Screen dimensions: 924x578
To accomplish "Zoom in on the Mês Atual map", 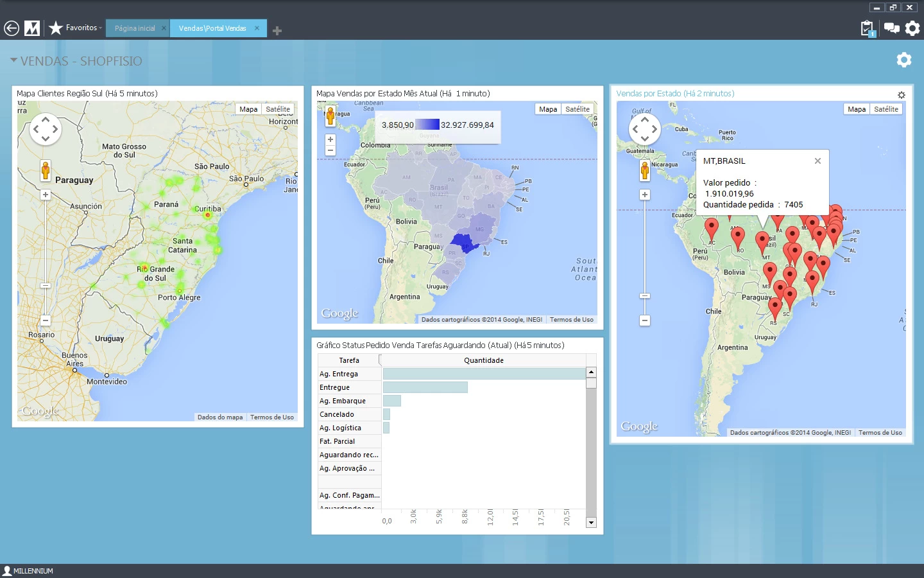I will (330, 139).
